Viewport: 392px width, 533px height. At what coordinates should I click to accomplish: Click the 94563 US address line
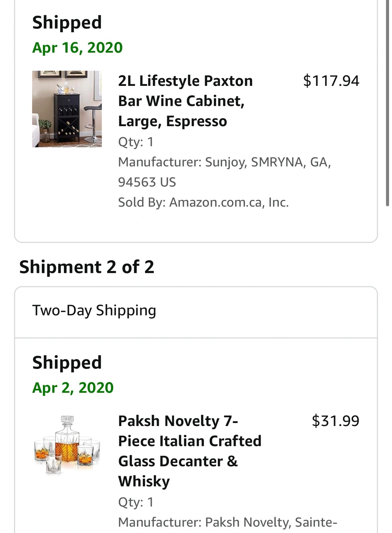point(147,182)
